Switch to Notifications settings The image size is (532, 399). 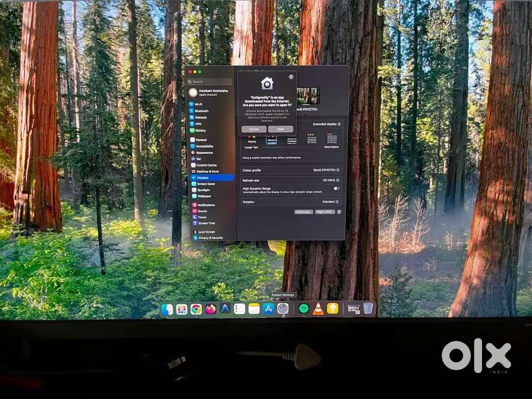click(x=206, y=205)
